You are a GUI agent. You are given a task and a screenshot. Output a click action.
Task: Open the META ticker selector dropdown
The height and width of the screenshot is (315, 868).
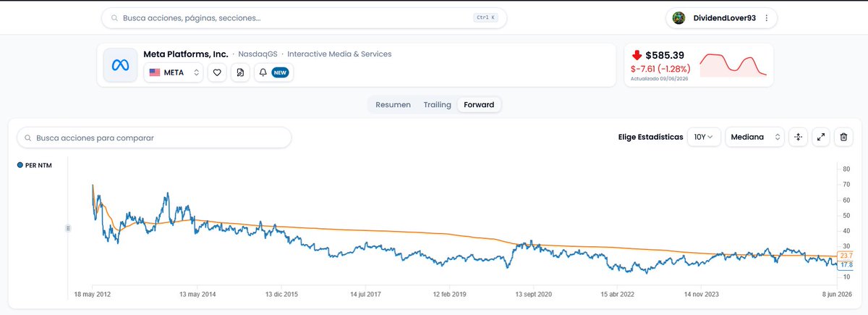point(174,72)
